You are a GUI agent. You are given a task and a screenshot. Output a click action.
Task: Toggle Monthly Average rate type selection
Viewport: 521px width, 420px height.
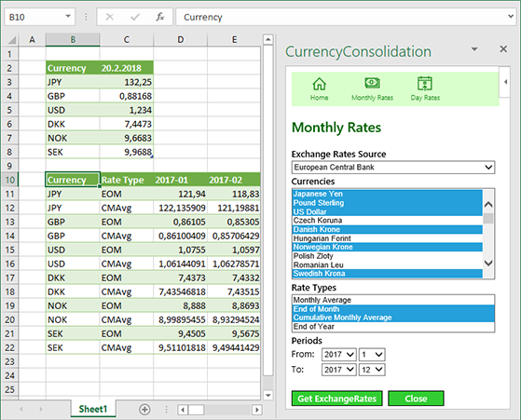tap(393, 300)
